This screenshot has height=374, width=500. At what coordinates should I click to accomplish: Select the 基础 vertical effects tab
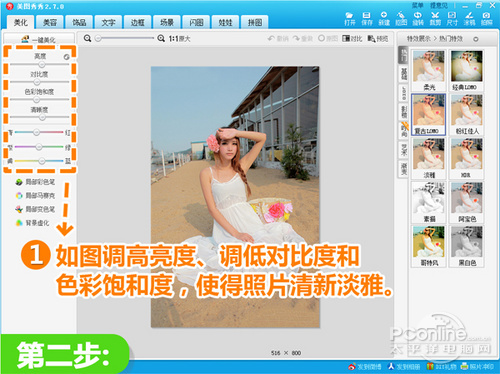tap(403, 74)
